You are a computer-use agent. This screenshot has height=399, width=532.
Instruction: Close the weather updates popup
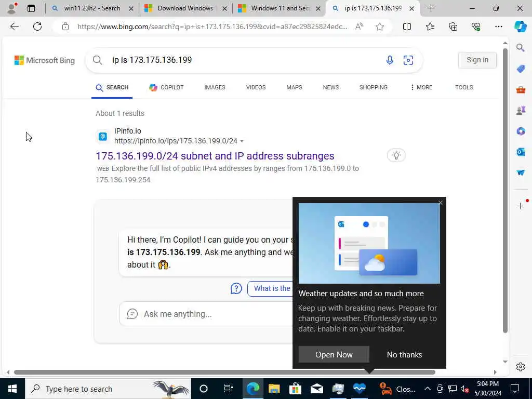[x=441, y=203]
